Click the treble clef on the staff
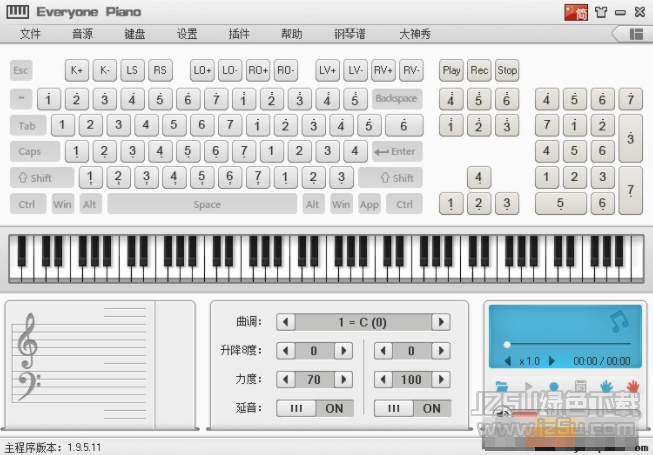The height and width of the screenshot is (455, 653). [x=28, y=341]
